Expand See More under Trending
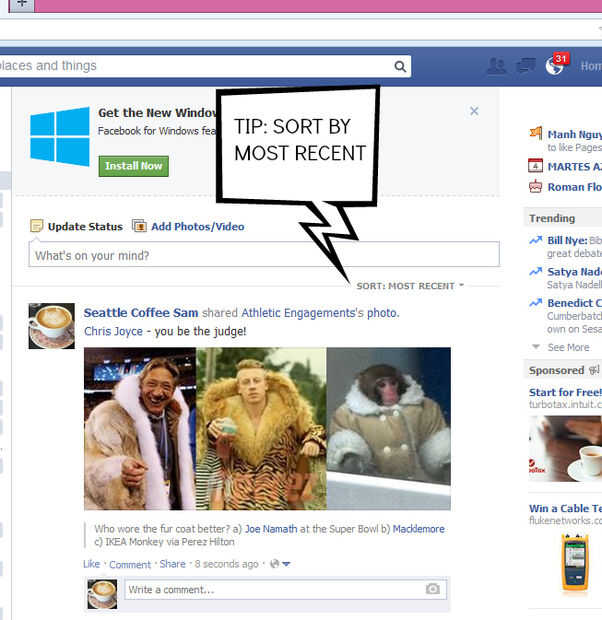 point(561,347)
